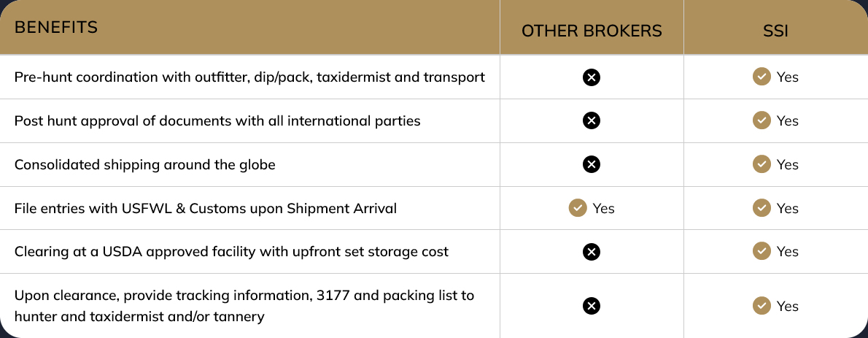Click the Pre-hunt coordination with outfitter text

coord(249,77)
